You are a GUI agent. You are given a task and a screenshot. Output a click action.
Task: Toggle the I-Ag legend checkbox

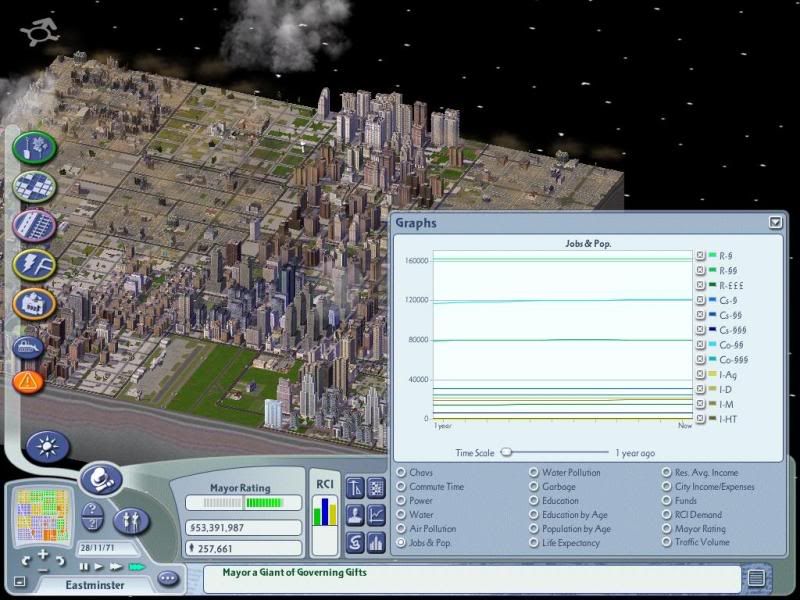tap(700, 374)
